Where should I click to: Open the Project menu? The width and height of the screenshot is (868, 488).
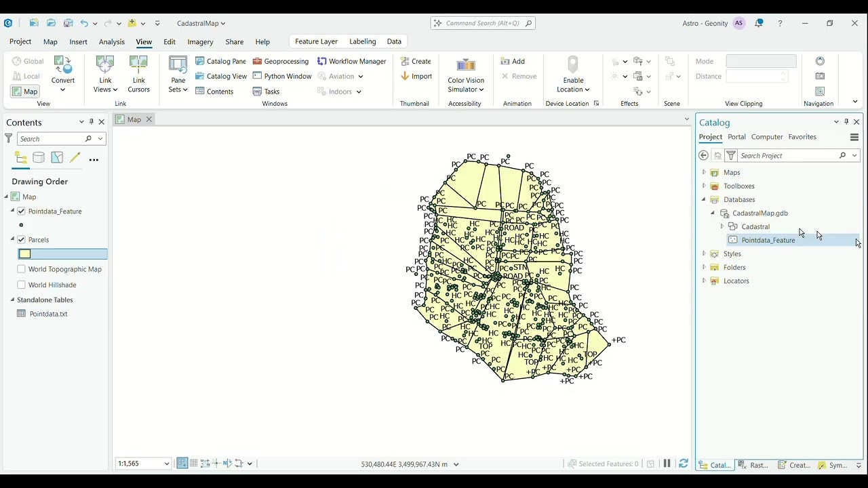click(20, 41)
